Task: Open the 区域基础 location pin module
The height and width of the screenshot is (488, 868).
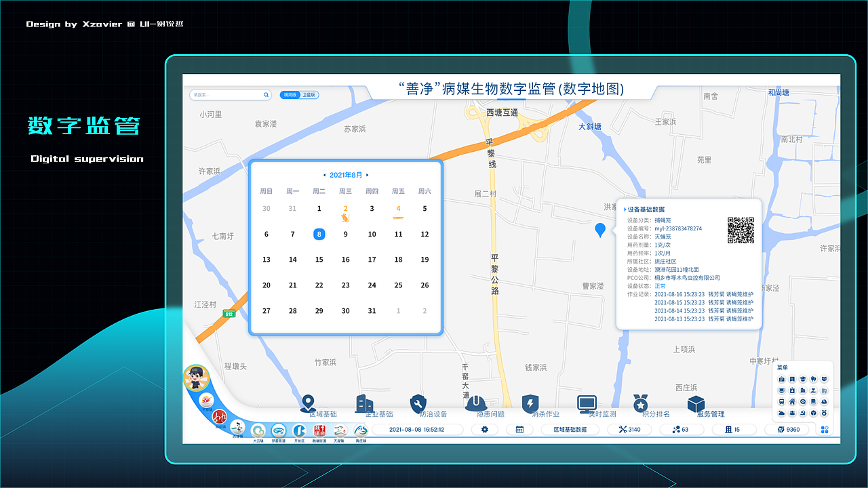Action: [308, 404]
